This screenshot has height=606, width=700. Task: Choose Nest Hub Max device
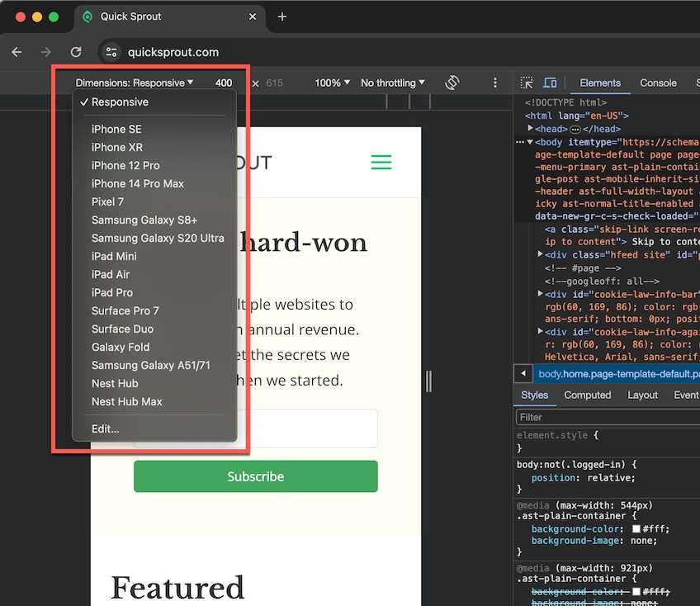pos(154,401)
